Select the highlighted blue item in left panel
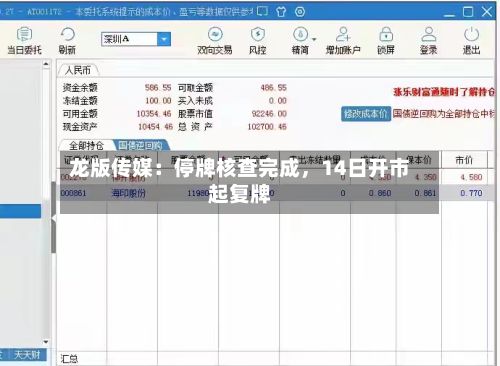 click(x=20, y=211)
